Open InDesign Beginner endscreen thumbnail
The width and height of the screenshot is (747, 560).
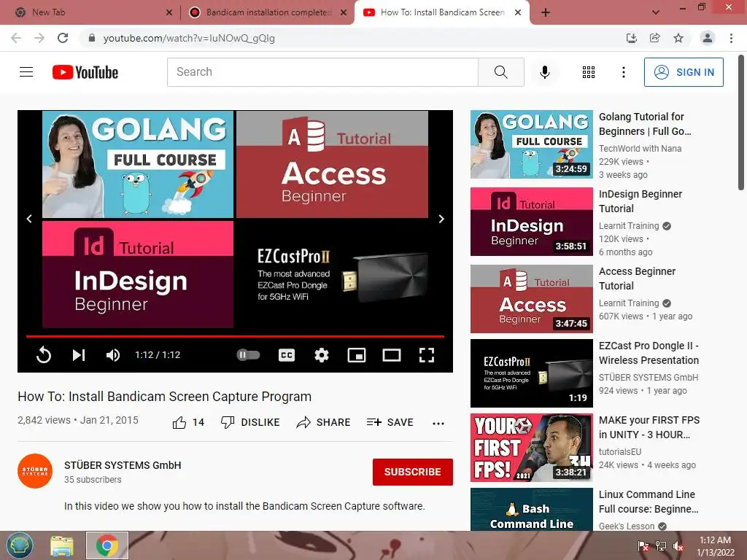pyautogui.click(x=138, y=274)
